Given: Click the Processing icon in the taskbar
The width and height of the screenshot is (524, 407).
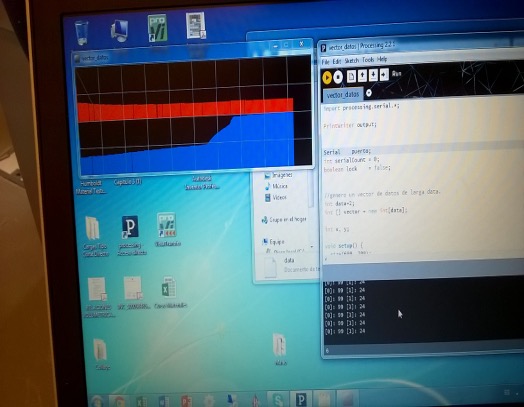Looking at the screenshot, I should click(301, 399).
